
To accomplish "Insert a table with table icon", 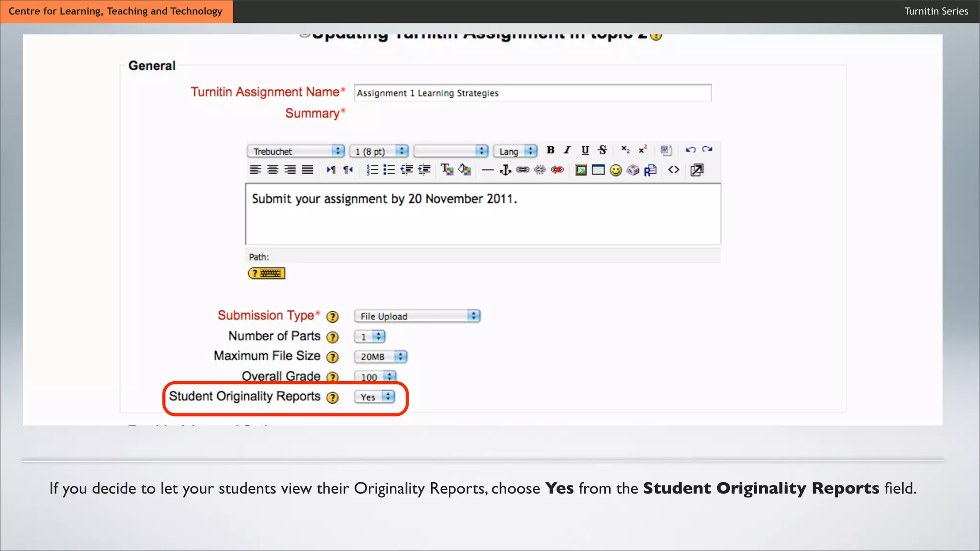I will pos(598,170).
